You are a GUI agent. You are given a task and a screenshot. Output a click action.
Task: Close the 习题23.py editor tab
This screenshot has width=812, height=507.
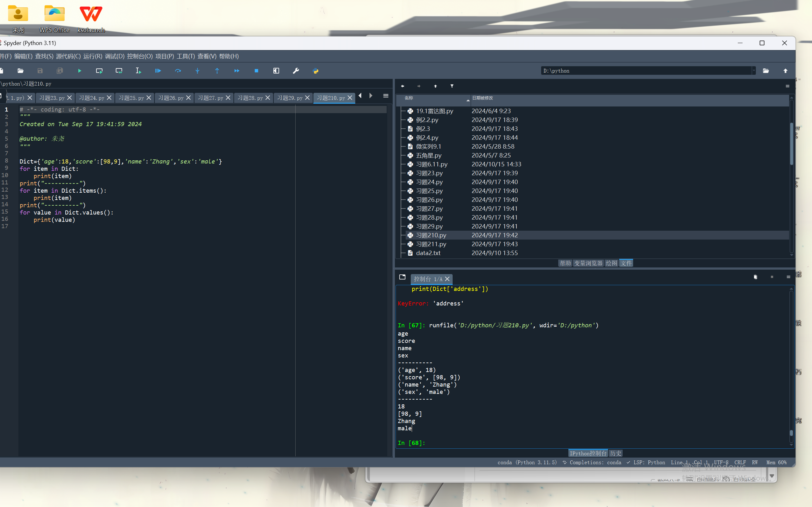(x=69, y=98)
